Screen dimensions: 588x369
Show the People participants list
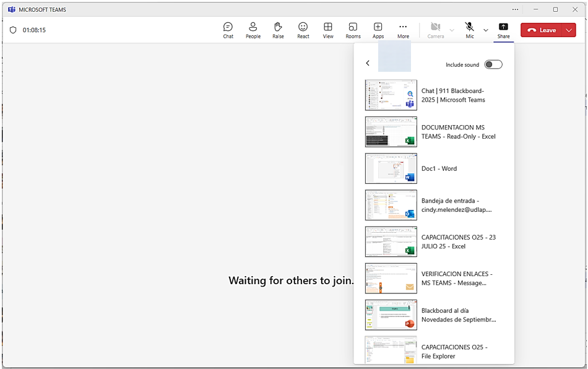(253, 30)
